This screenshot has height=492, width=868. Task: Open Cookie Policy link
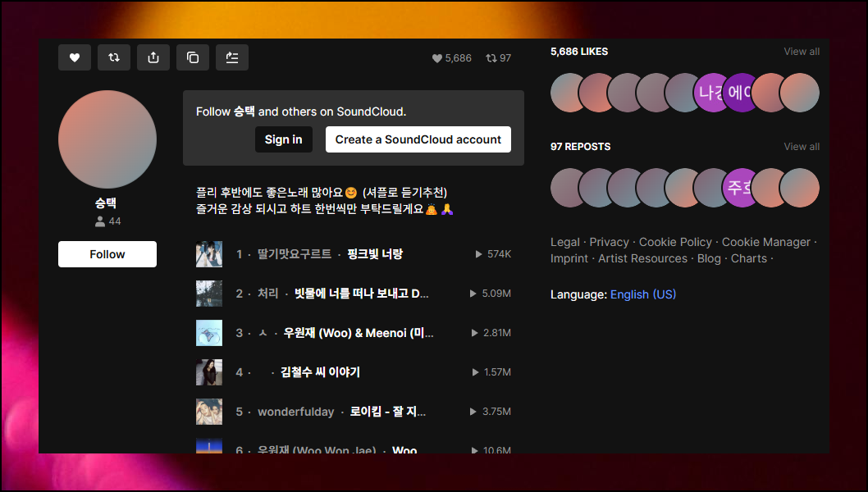[x=675, y=242]
